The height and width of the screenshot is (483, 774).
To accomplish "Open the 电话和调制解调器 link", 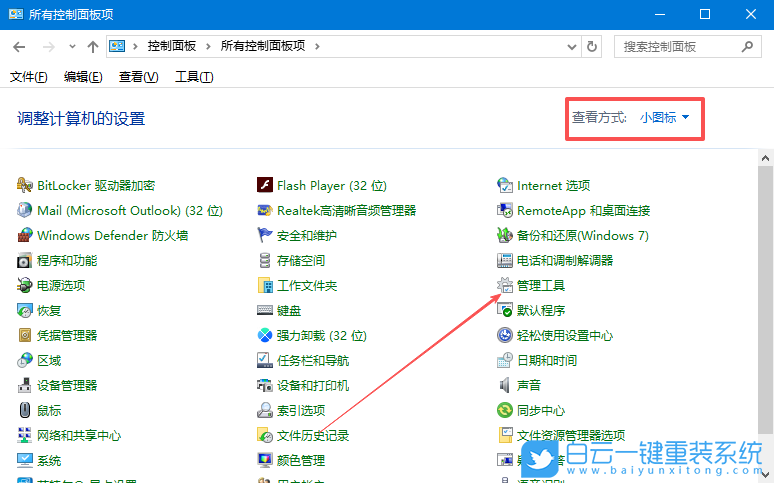I will click(565, 260).
